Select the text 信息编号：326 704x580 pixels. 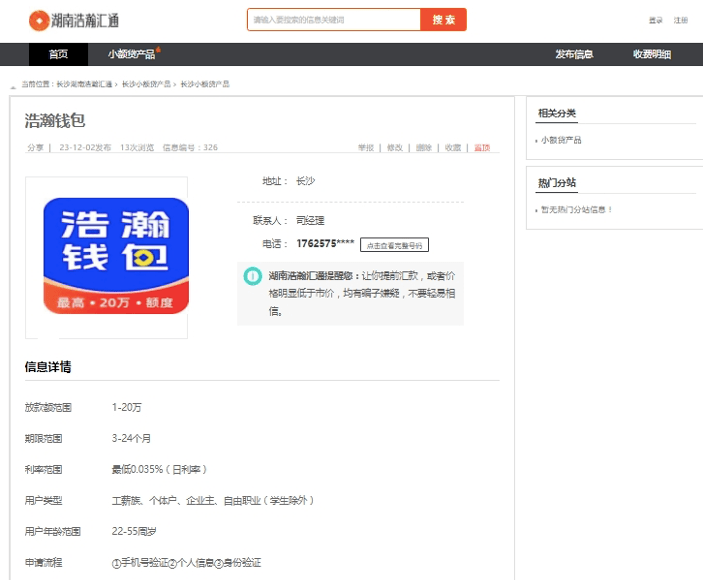coord(190,147)
